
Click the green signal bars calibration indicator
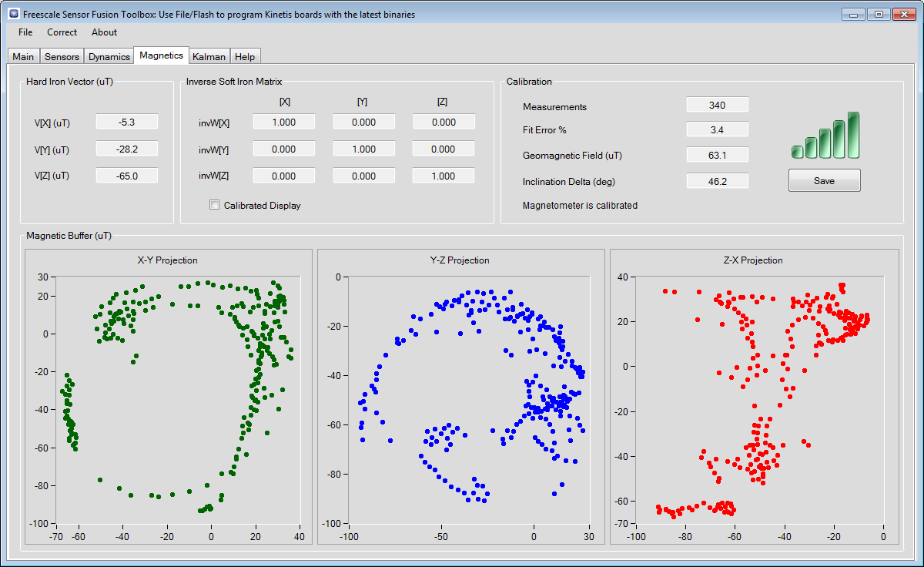[825, 136]
